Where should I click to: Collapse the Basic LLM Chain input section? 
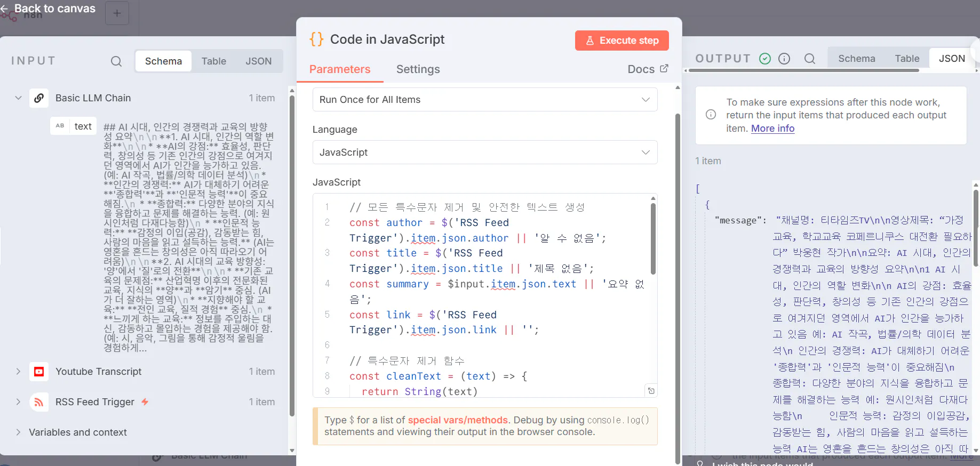coord(18,98)
